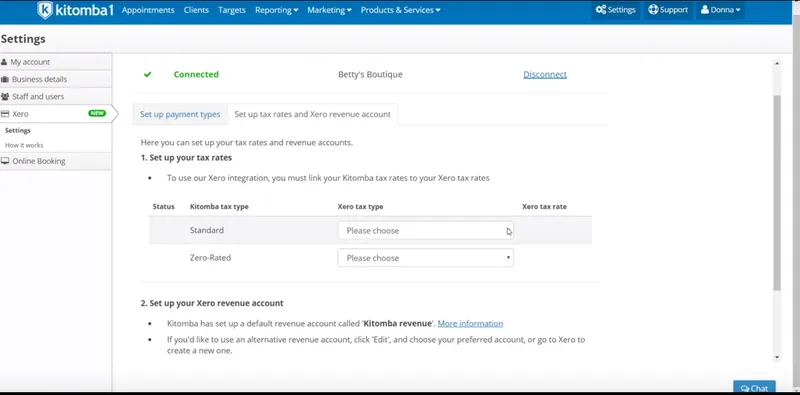Click the Online Booking monitor icon
The width and height of the screenshot is (800, 395).
click(x=5, y=161)
